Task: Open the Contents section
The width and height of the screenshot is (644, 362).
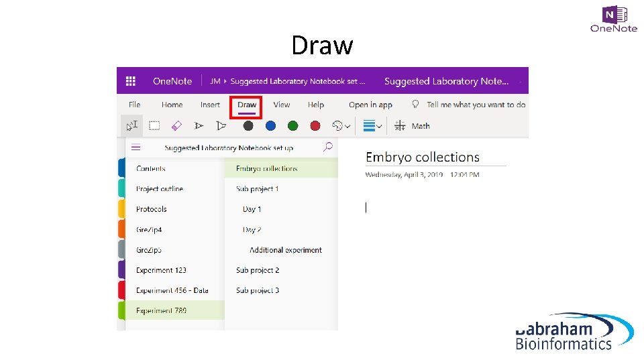Action: click(151, 169)
